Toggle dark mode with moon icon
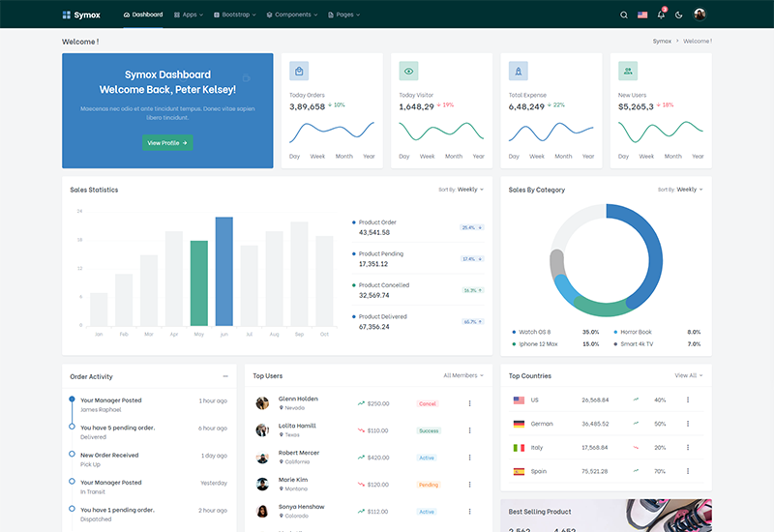The height and width of the screenshot is (532, 774). click(679, 15)
